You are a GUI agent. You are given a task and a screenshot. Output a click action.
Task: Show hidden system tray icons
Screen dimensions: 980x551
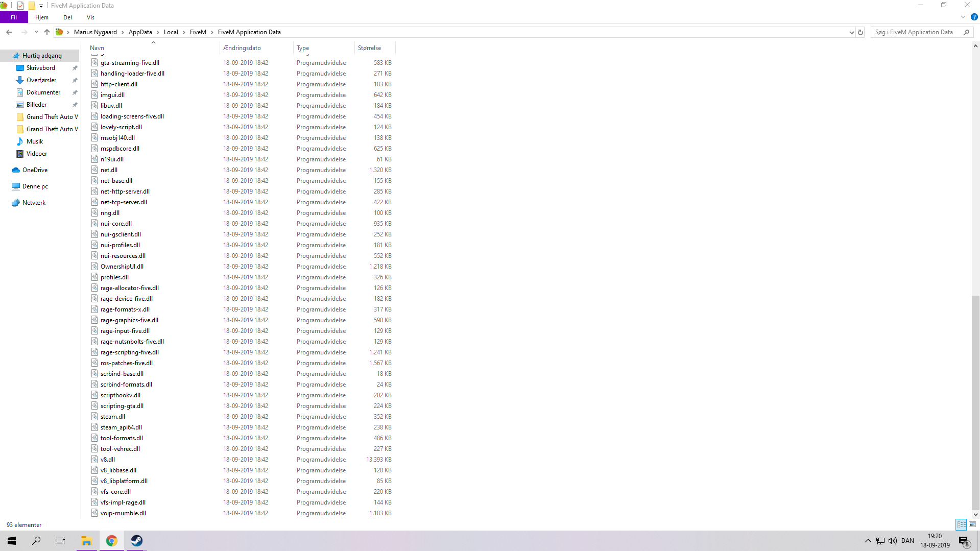(868, 541)
